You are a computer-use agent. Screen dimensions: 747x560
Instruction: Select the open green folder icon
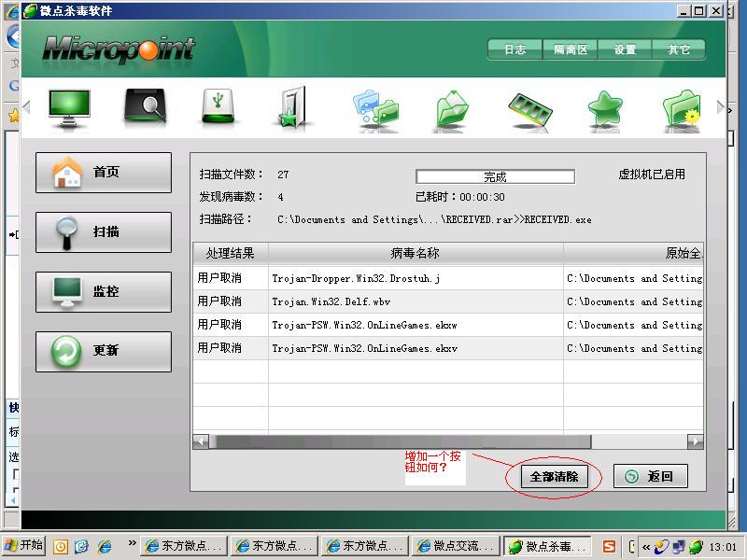(x=451, y=109)
